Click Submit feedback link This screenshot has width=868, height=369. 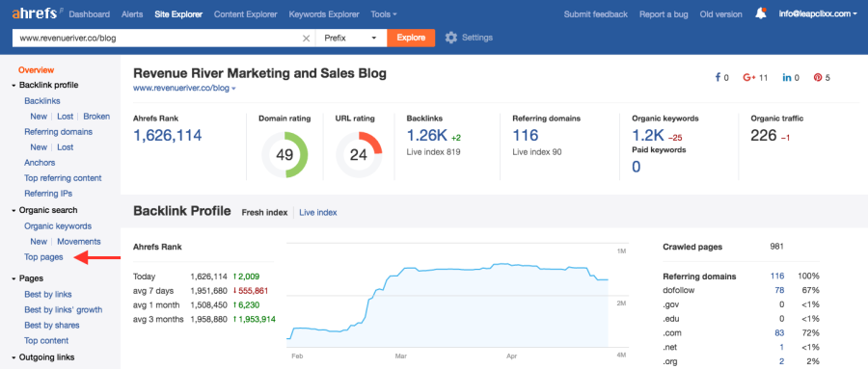click(596, 14)
